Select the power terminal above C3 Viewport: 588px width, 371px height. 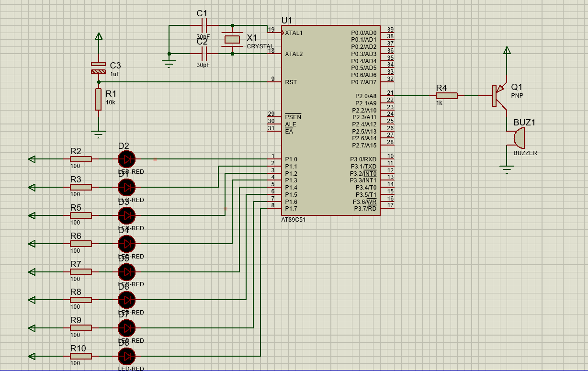pos(98,36)
